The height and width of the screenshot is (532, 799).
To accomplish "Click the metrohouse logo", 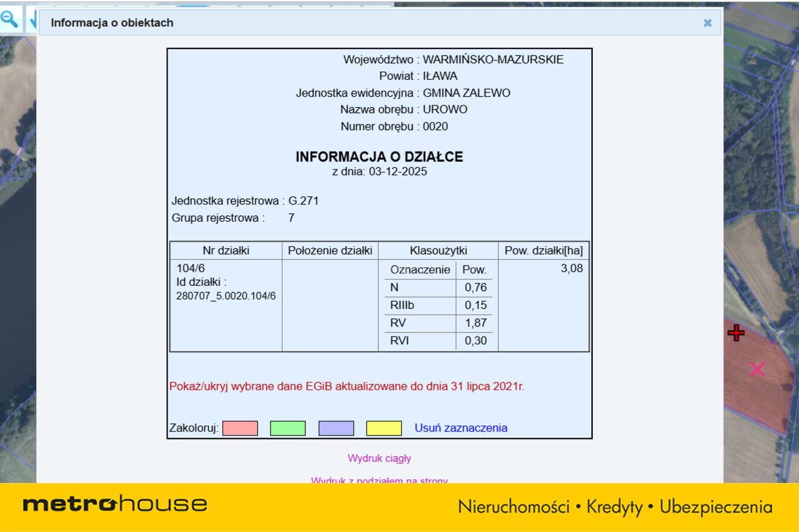I will 115,504.
